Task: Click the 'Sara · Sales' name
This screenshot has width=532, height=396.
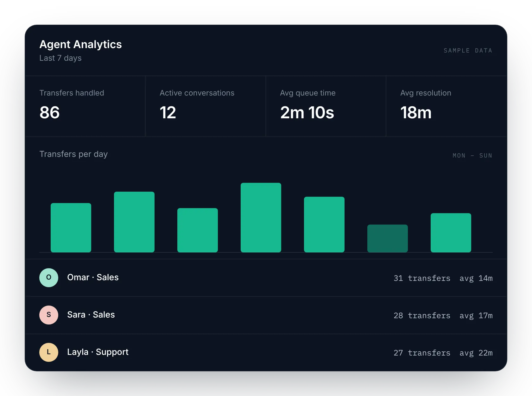Action: [x=91, y=315]
